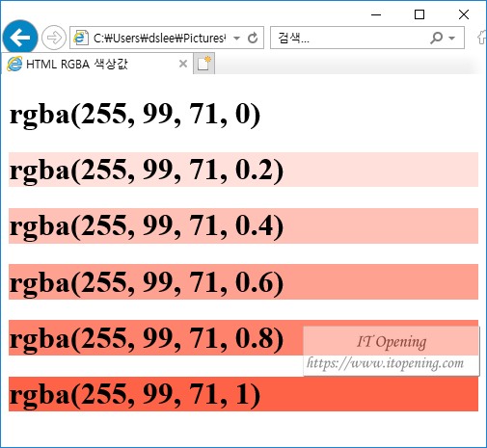The width and height of the screenshot is (487, 448).
Task: Click inside the 검색... search box
Action: (350, 38)
